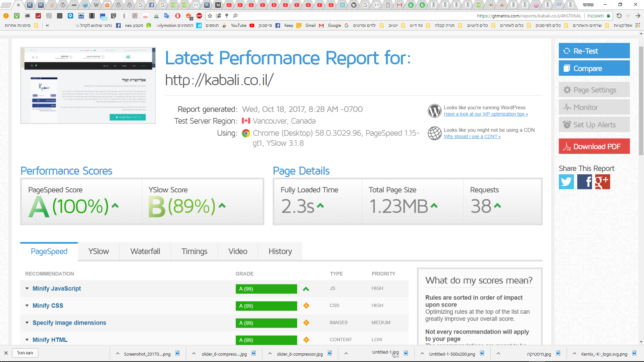Viewport: 644px width, 362px height.
Task: Click the film strip extension icon
Action: click(x=92, y=16)
